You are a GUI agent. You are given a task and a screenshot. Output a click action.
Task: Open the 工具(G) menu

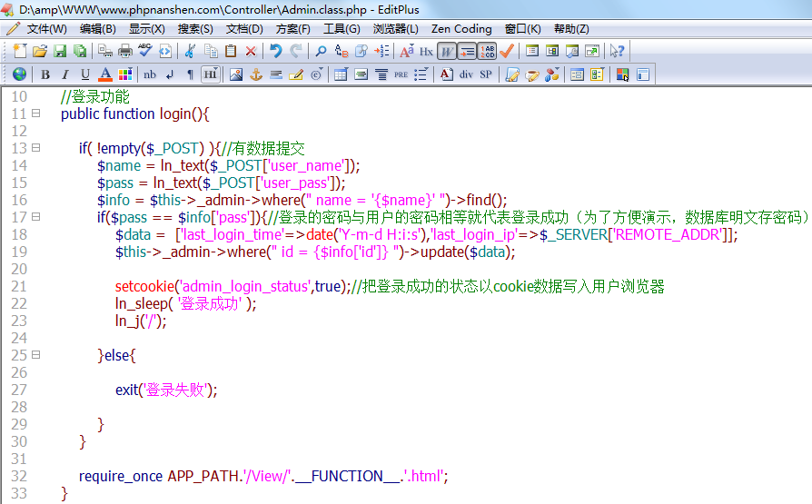click(342, 29)
